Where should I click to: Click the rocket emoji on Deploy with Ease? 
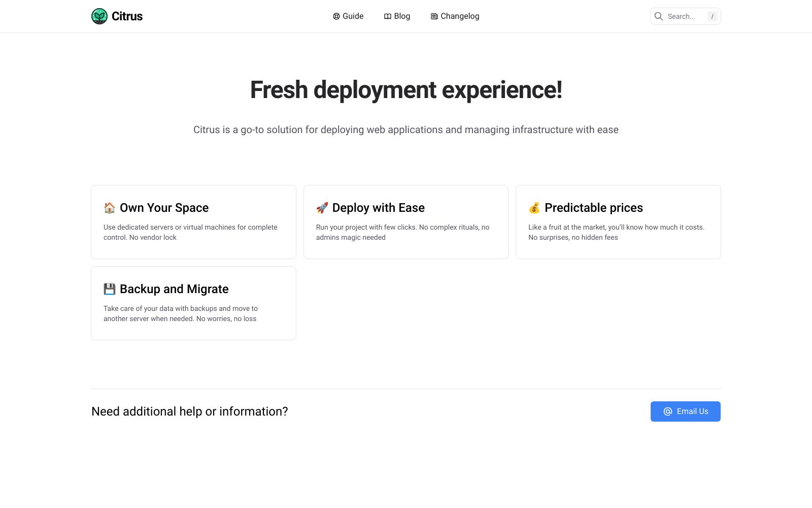[322, 208]
